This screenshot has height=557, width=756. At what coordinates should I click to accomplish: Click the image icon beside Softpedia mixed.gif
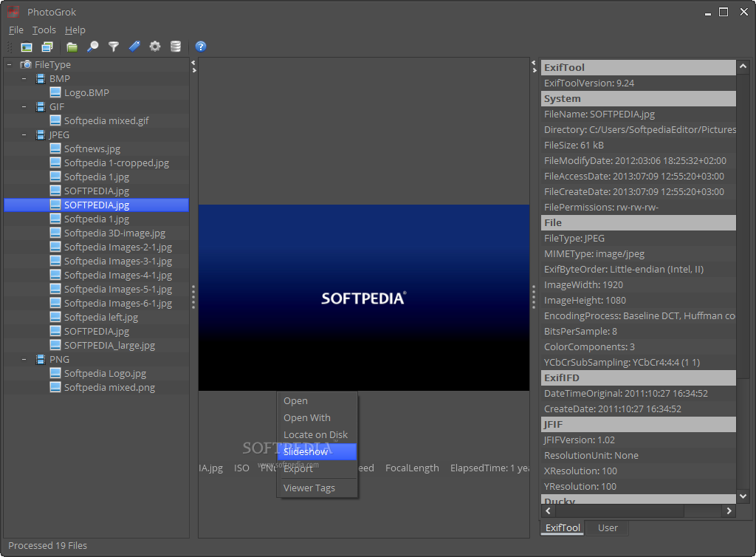coord(56,120)
